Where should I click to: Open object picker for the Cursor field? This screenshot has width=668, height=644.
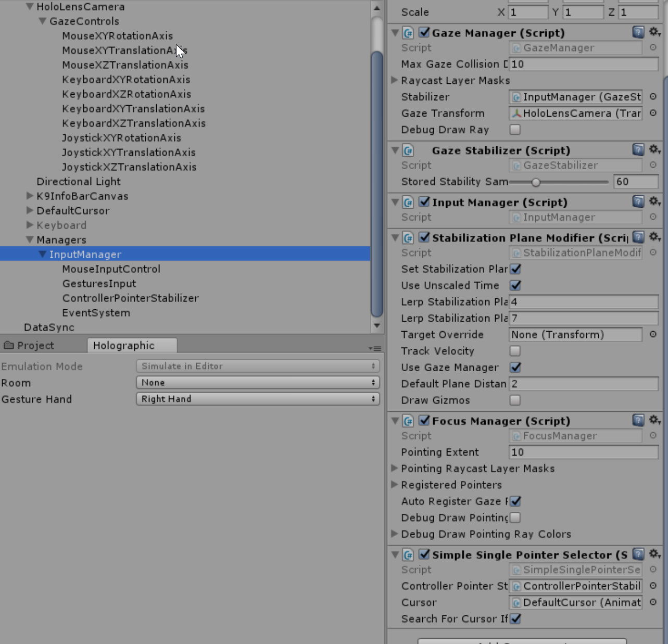[653, 602]
